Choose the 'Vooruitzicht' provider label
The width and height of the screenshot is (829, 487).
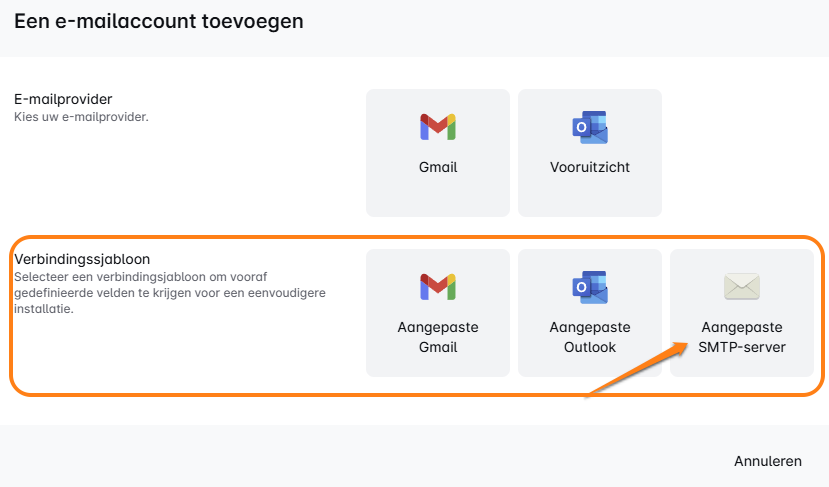click(x=590, y=167)
